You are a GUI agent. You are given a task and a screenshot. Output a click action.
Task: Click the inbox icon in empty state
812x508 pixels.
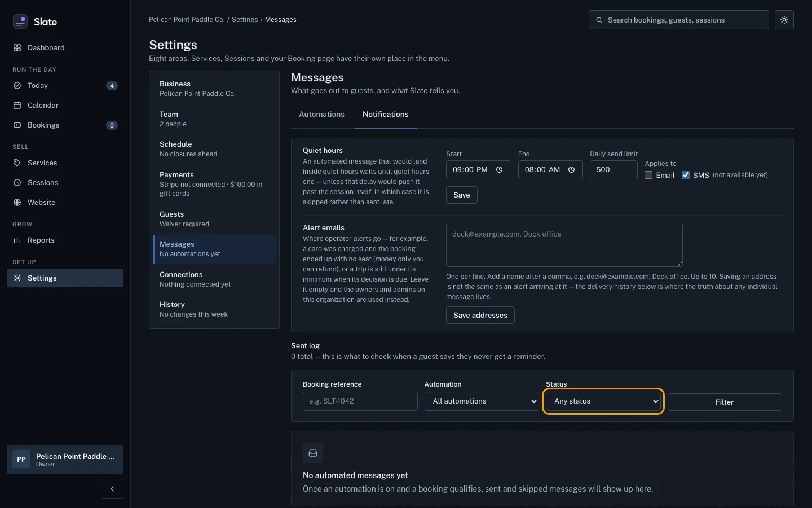[313, 453]
